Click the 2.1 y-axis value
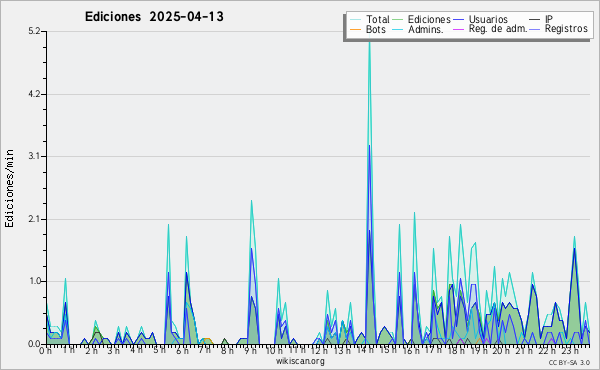Image resolution: width=600 pixels, height=370 pixels. pos(34,219)
